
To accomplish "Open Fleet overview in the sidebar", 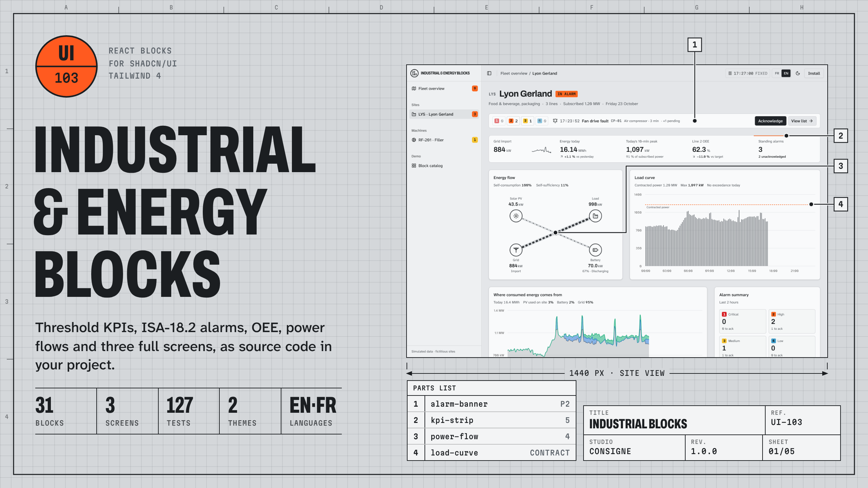I will click(x=444, y=88).
